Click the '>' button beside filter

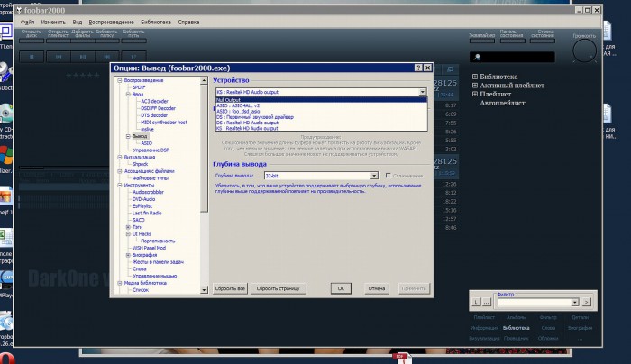click(x=587, y=302)
